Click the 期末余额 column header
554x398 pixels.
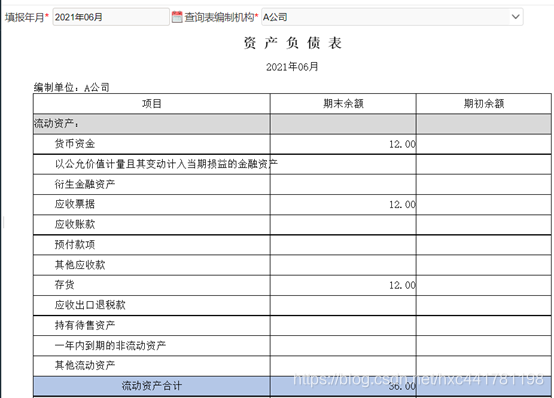343,104
